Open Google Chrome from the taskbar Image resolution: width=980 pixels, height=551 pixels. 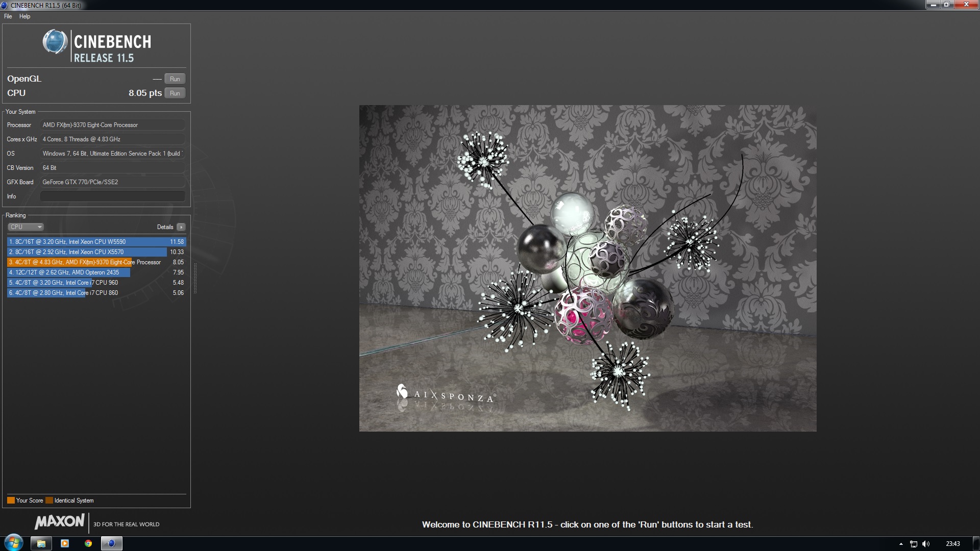point(88,544)
